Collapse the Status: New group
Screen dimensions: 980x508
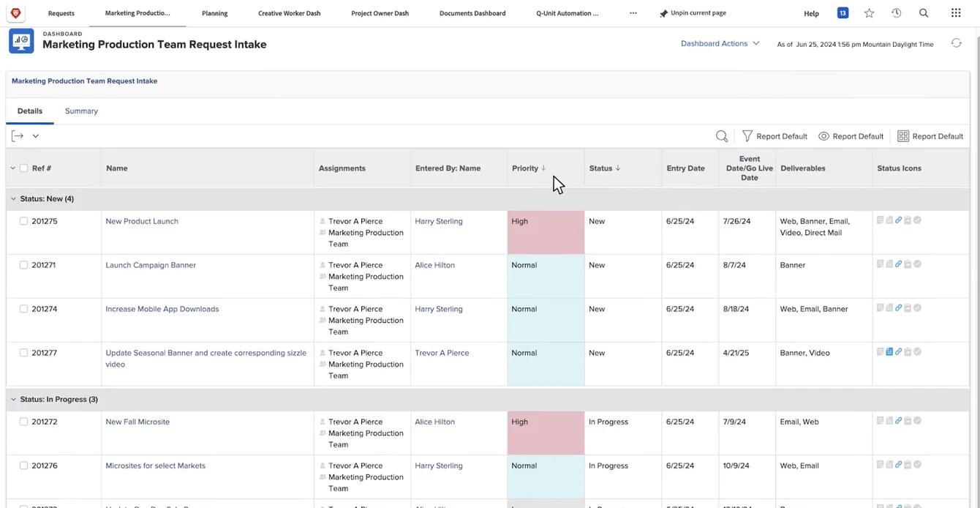[x=13, y=199]
